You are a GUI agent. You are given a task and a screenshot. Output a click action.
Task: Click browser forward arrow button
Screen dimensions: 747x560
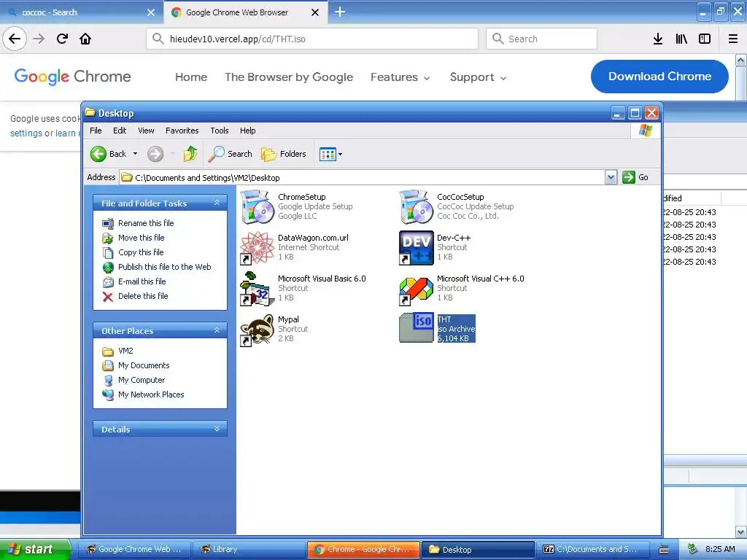coord(39,39)
